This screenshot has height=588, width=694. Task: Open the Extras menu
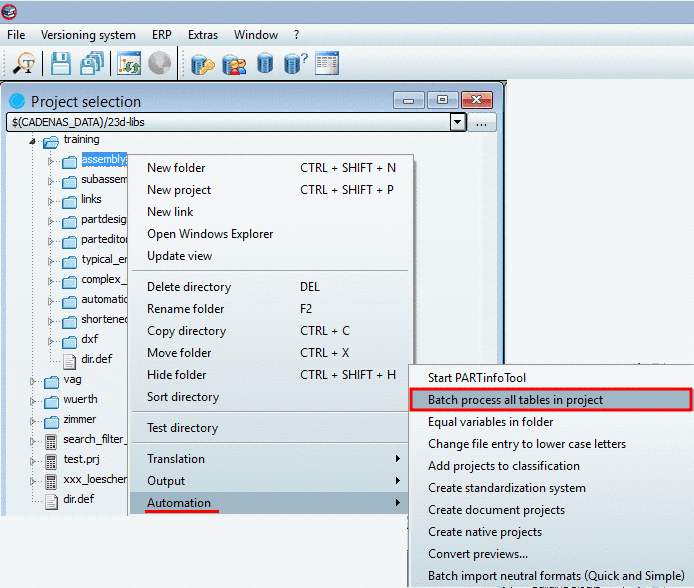(x=203, y=35)
